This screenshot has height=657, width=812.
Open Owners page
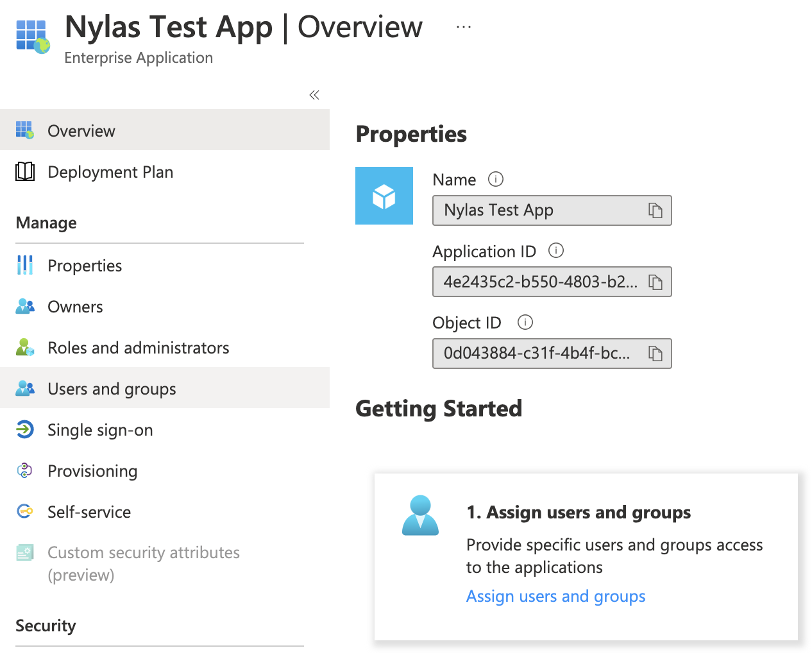(x=165, y=307)
